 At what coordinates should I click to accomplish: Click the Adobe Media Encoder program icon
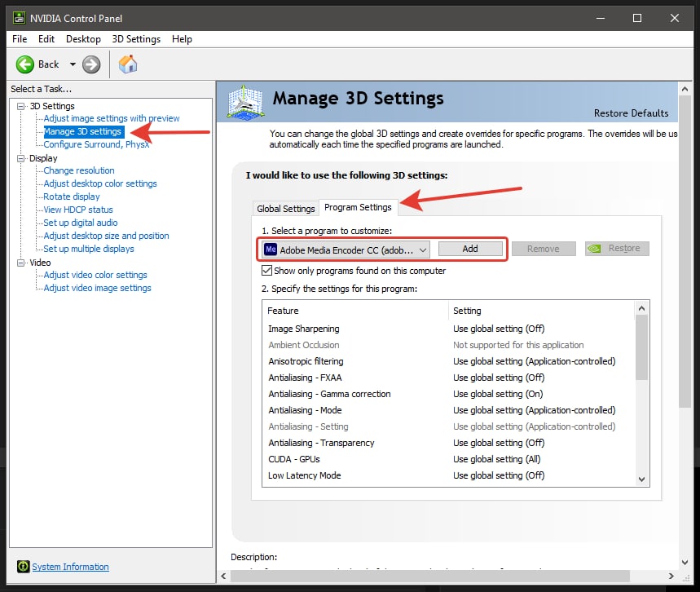(x=271, y=250)
